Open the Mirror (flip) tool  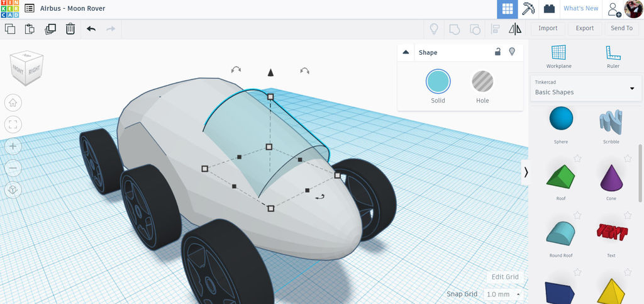pos(515,29)
